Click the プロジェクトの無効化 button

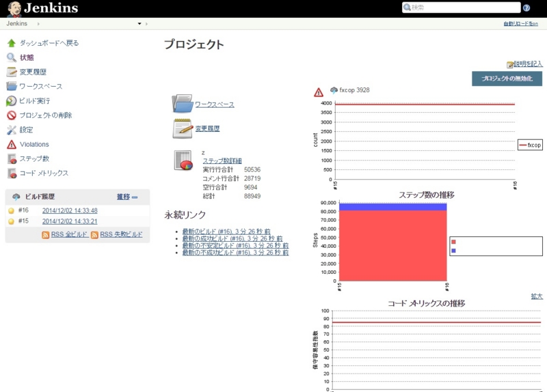pos(507,79)
